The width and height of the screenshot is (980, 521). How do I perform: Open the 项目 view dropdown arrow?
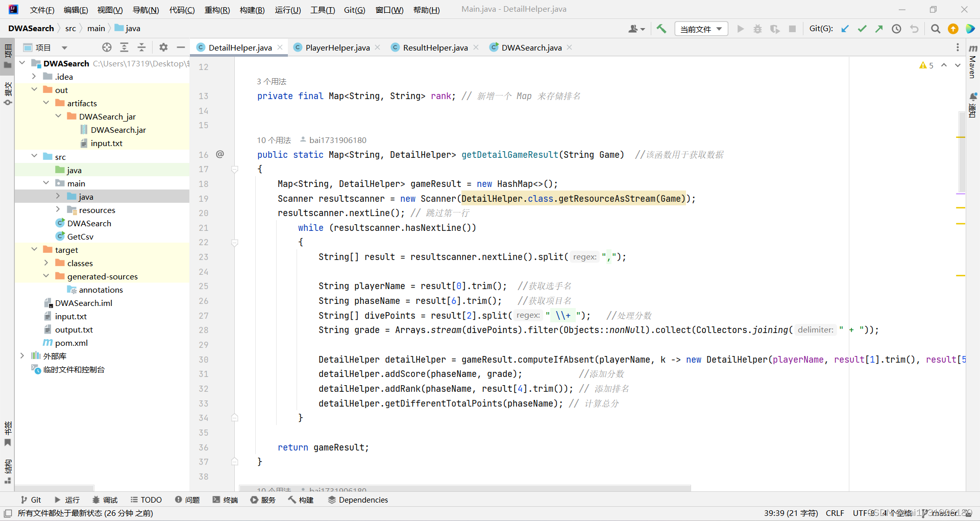click(x=64, y=48)
